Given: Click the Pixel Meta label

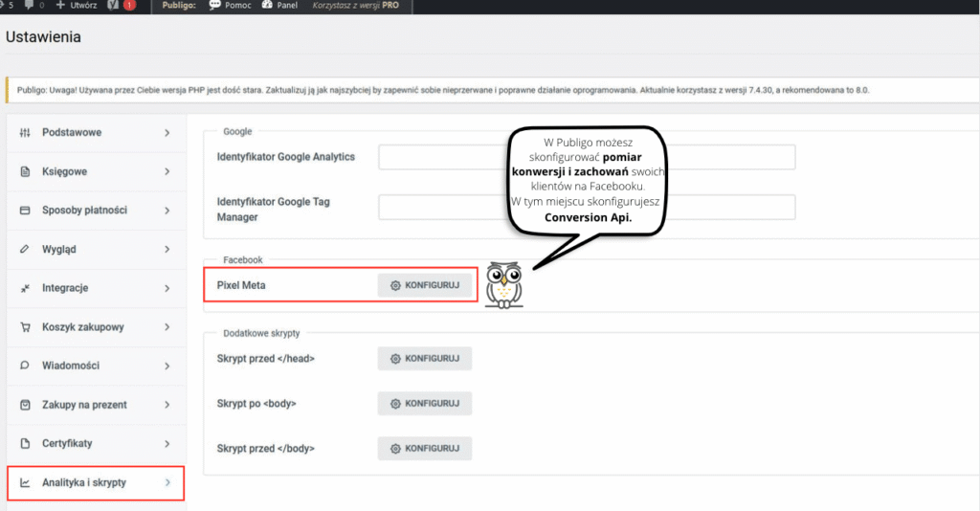Looking at the screenshot, I should tap(241, 285).
